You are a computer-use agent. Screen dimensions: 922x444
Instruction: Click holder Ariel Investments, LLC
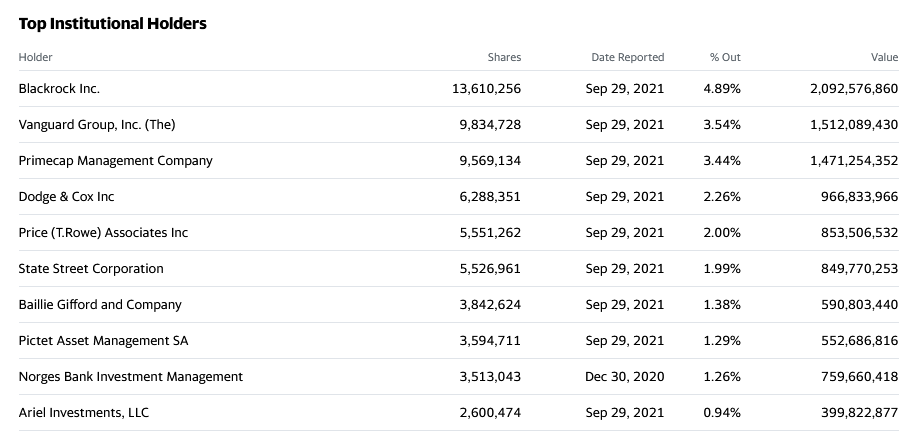coord(83,413)
